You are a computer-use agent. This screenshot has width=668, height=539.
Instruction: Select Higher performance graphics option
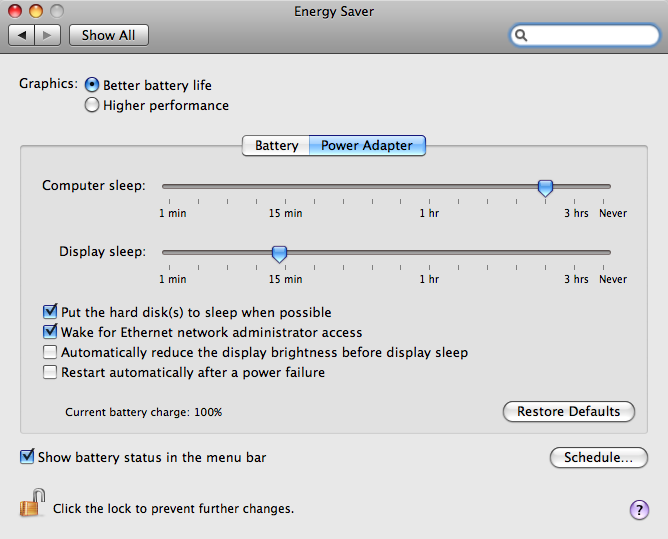click(x=92, y=105)
